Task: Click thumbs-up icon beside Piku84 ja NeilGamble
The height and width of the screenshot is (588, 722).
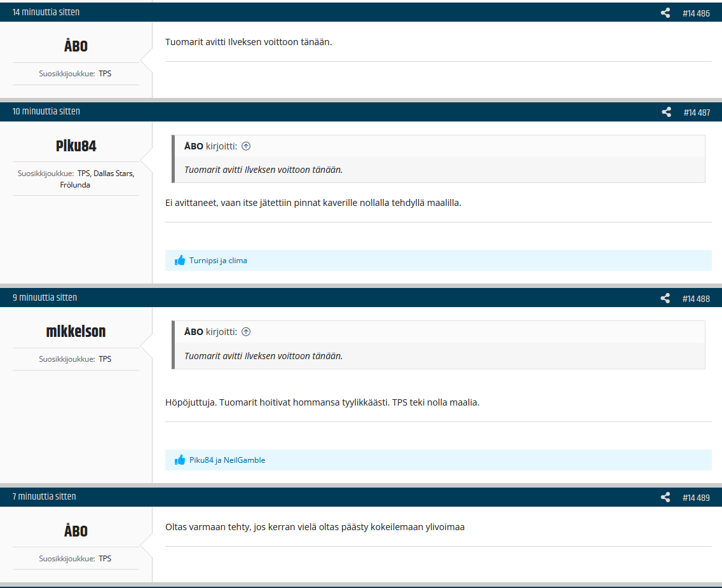Action: pos(180,460)
